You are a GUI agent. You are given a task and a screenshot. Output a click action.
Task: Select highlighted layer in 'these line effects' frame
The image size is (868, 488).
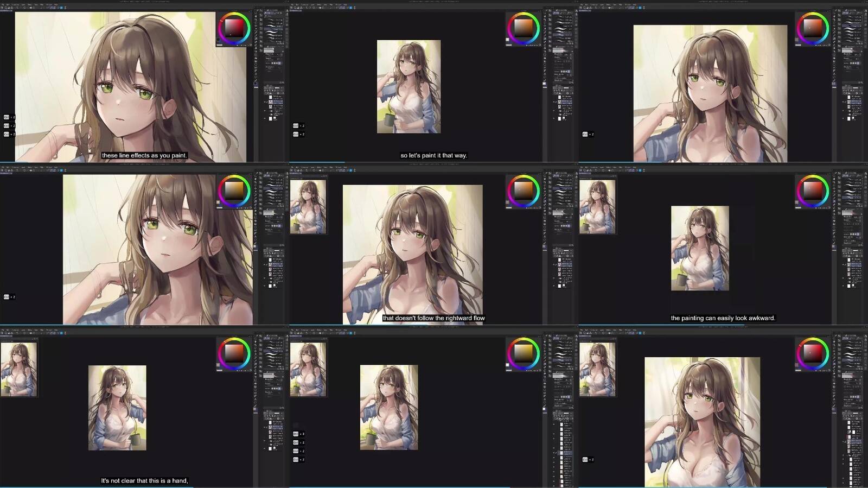tap(276, 102)
